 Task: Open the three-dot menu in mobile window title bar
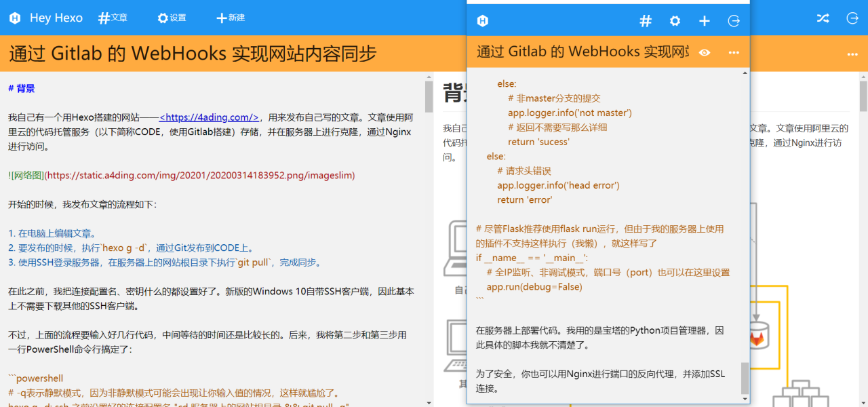point(734,52)
